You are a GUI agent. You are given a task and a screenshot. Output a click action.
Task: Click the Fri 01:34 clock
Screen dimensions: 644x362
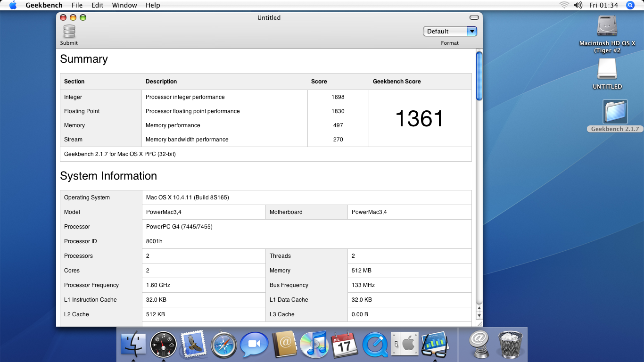point(603,5)
